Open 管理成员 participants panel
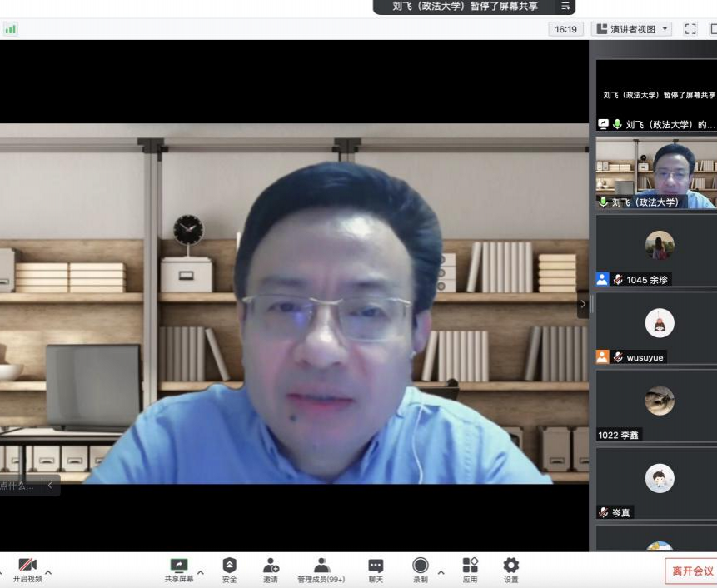 [x=321, y=570]
